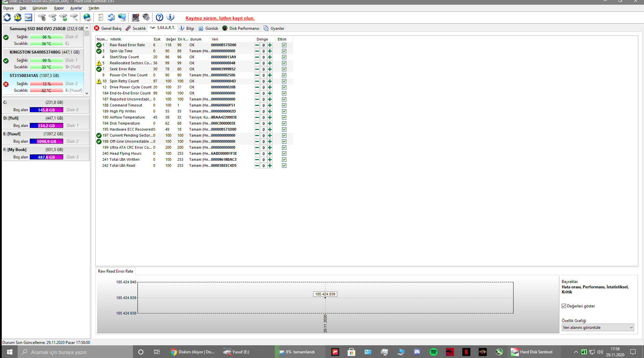Toggle Etkin checkbox for Spin Retry Count
The height and width of the screenshot is (358, 644).
point(284,81)
